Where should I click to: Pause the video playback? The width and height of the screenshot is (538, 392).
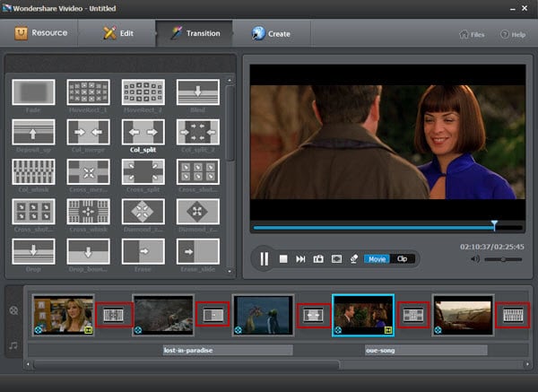[x=265, y=259]
